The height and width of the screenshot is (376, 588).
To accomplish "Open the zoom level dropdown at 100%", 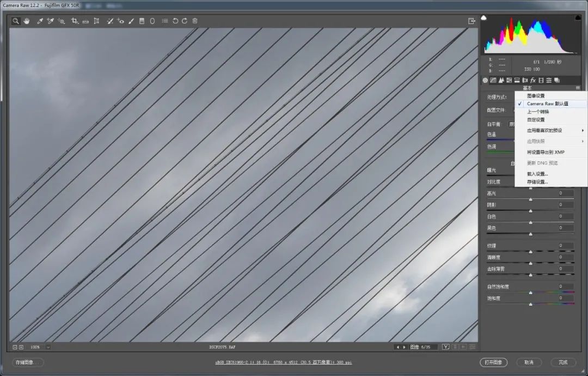I will click(x=48, y=347).
